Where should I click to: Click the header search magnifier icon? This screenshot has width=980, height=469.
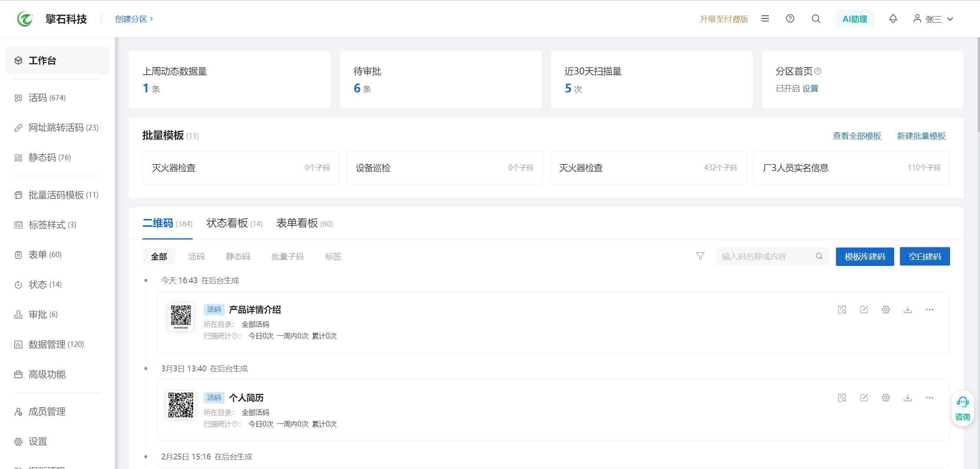[816, 19]
